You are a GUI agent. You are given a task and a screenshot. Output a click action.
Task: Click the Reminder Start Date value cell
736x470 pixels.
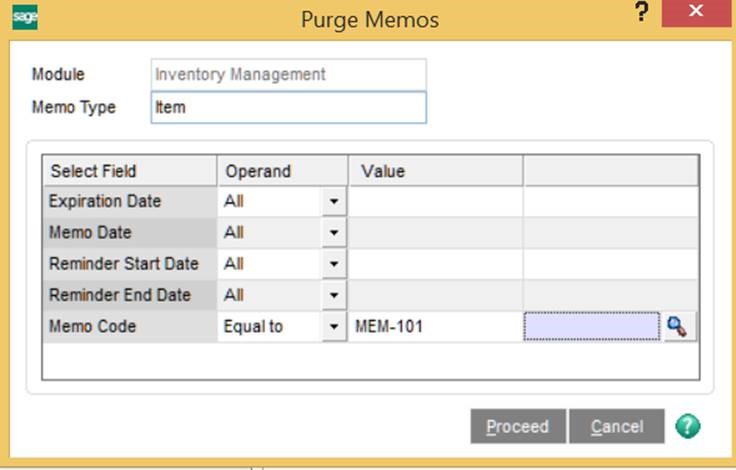(436, 264)
